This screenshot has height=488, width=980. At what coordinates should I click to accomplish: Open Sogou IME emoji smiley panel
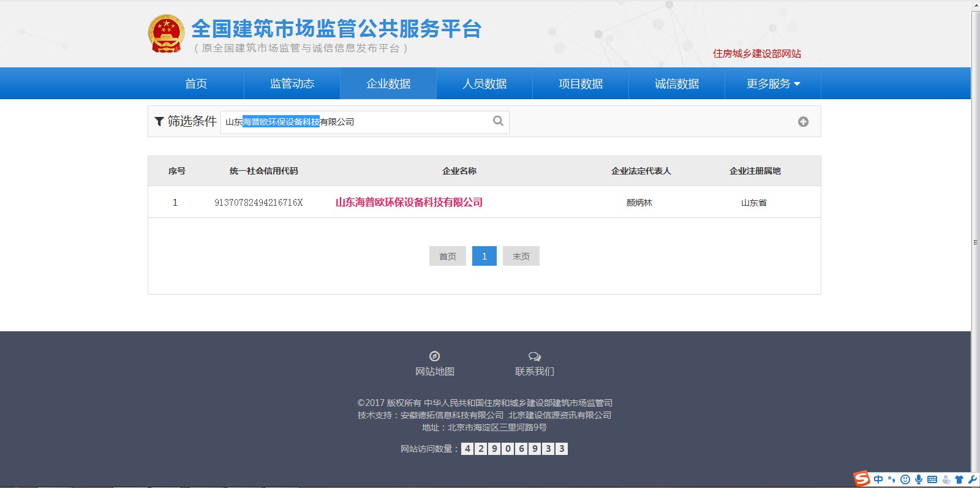[x=905, y=479]
